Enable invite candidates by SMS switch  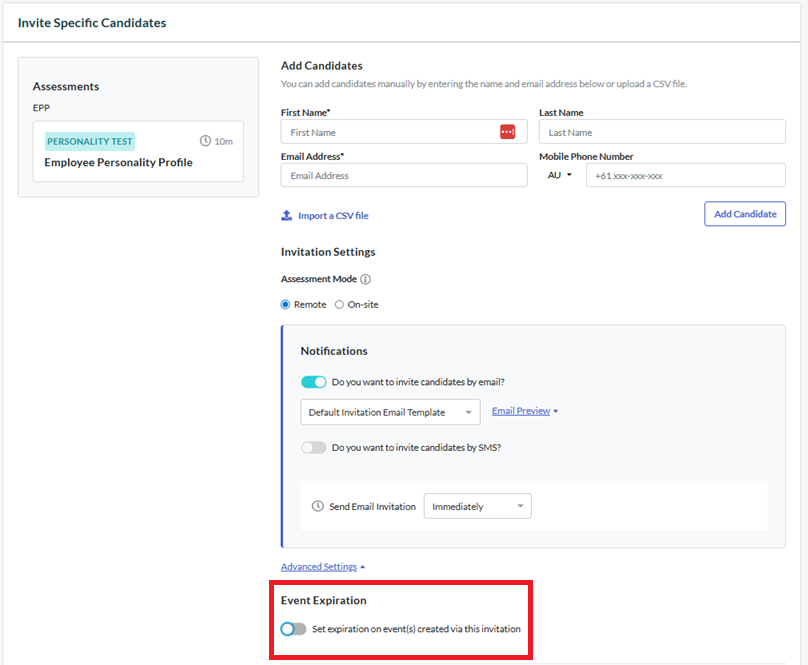coord(313,447)
